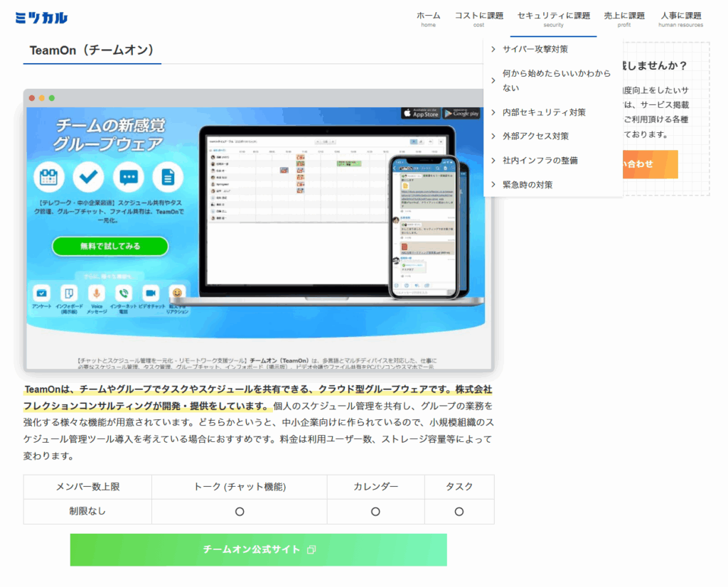Collapse the セキュリティに課題 navigation dropdown
The width and height of the screenshot is (728, 587).
pos(553,19)
